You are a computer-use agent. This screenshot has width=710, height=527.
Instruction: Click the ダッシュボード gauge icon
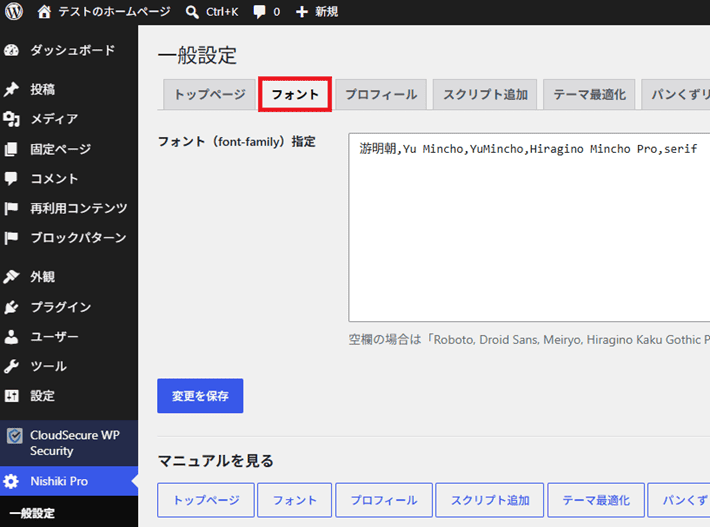tap(11, 50)
